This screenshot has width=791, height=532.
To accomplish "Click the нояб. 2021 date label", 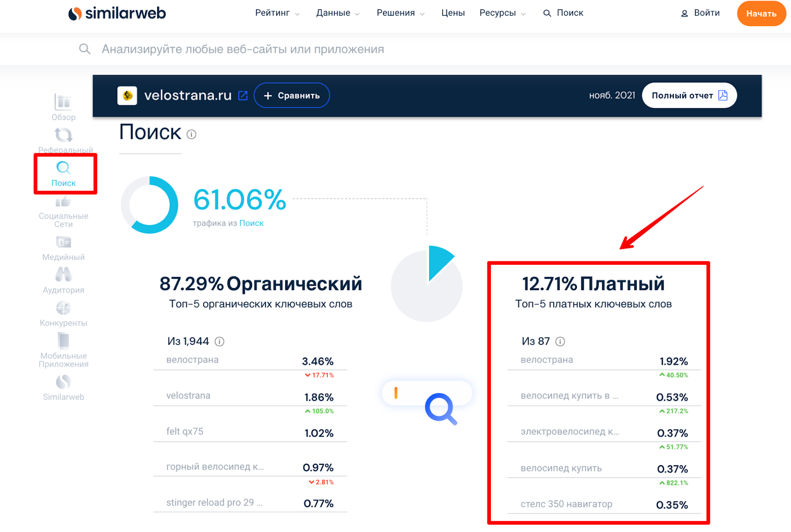I will point(612,95).
